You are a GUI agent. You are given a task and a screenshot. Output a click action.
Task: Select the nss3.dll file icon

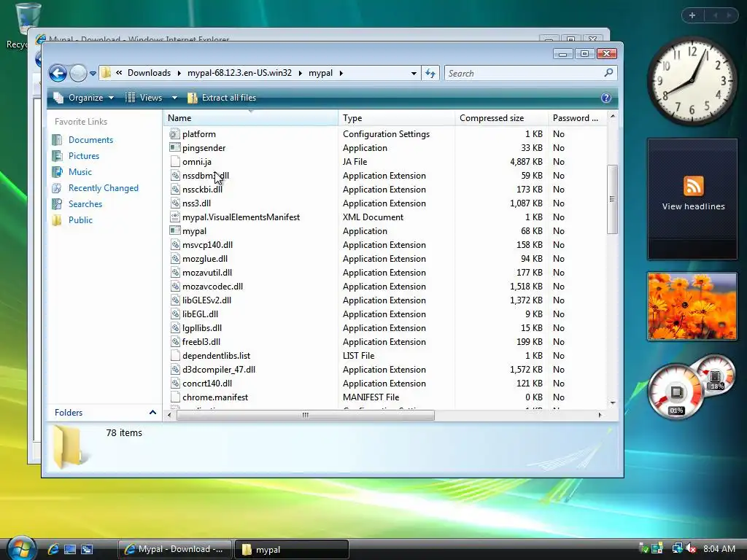click(175, 203)
